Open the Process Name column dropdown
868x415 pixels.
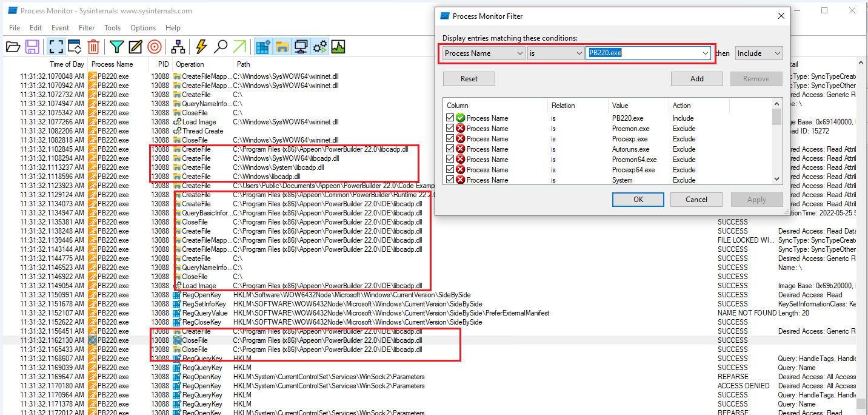point(519,53)
